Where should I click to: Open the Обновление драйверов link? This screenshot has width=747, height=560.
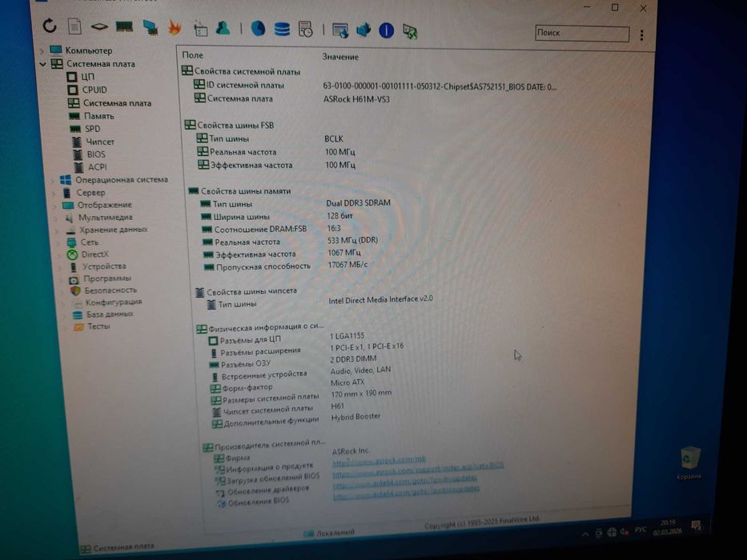point(405,481)
